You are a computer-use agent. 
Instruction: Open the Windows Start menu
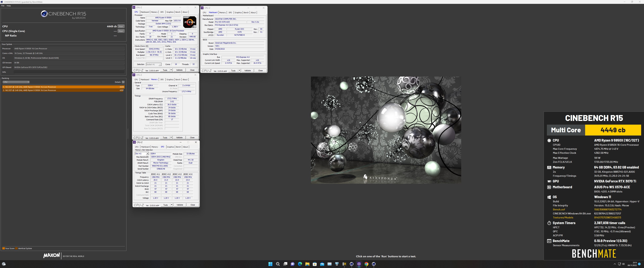click(x=270, y=264)
